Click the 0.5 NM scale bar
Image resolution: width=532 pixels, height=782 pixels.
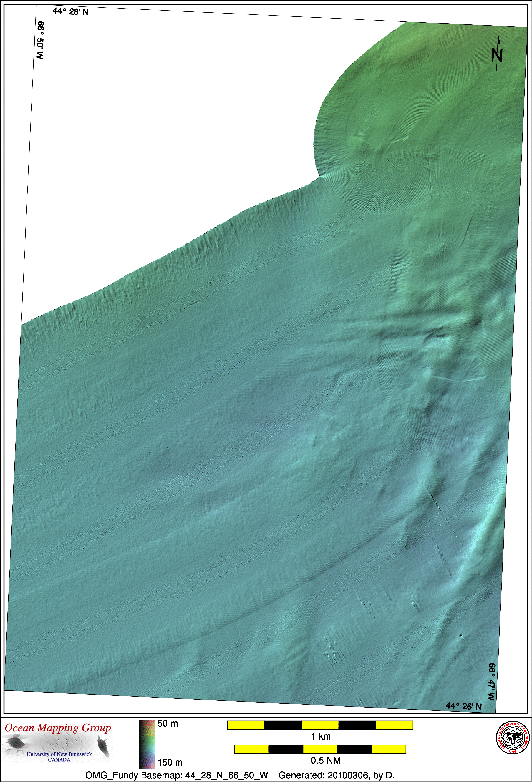[x=320, y=749]
